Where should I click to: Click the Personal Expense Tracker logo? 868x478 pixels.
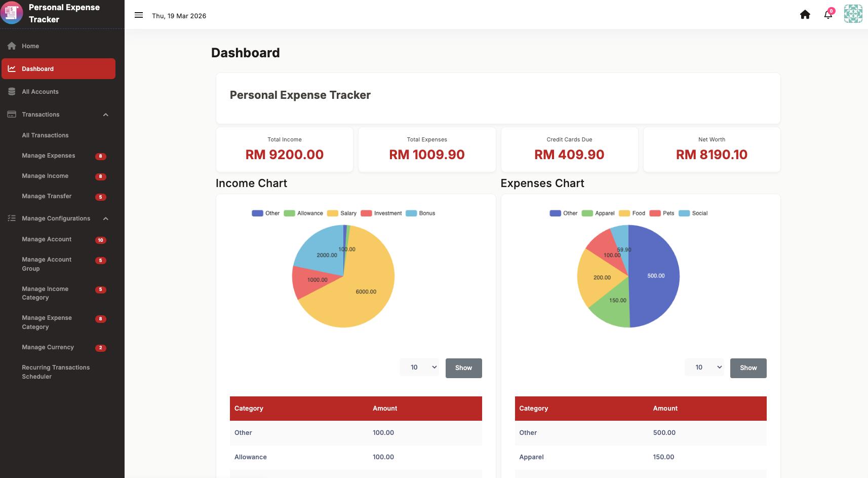(x=12, y=13)
